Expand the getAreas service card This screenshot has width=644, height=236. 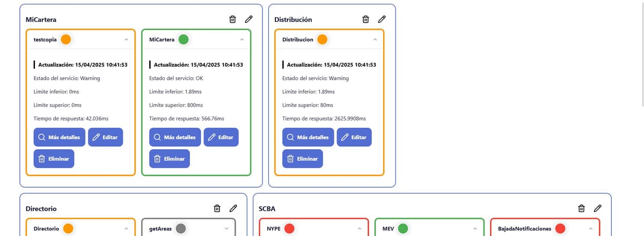click(226, 229)
